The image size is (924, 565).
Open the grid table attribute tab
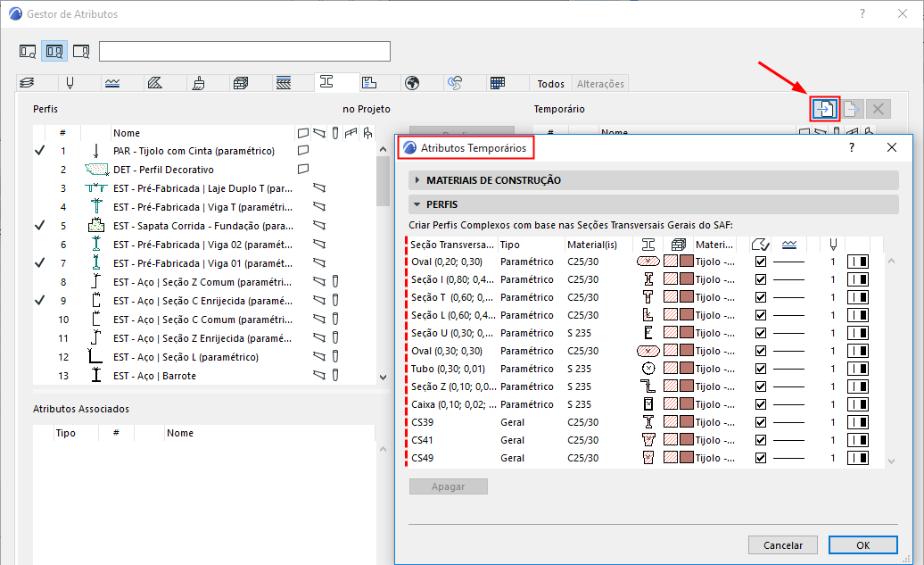(x=498, y=83)
